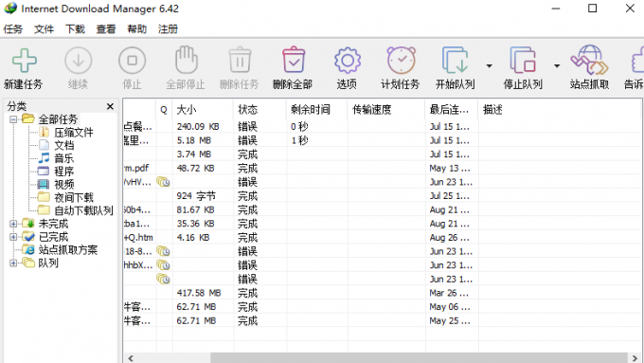Click the May 25 date cell
Image resolution: width=644 pixels, height=363 pixels.
(450, 321)
